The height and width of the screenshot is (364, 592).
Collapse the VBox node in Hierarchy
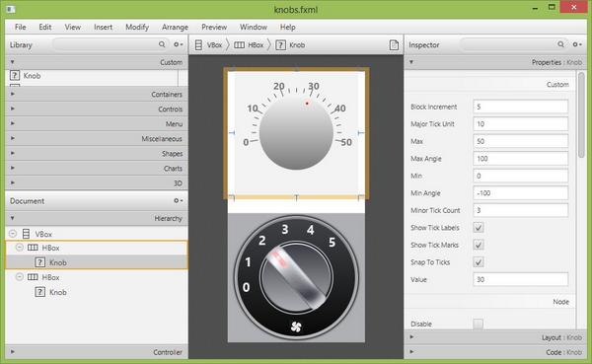[x=13, y=234]
